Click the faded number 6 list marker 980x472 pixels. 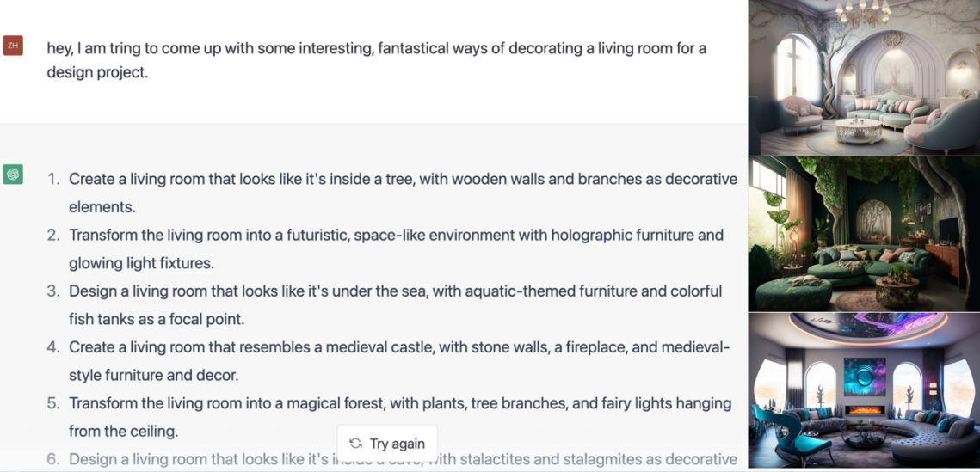53,460
